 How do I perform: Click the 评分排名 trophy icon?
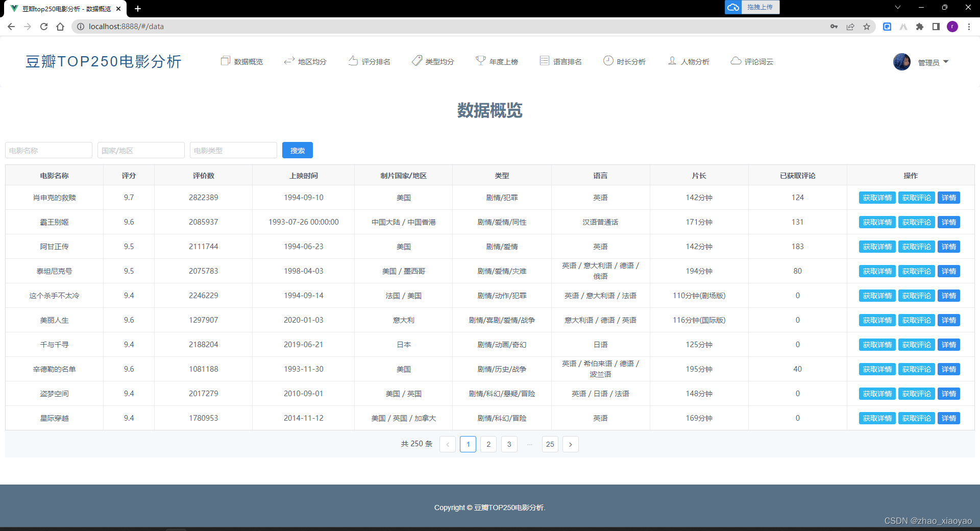point(353,61)
